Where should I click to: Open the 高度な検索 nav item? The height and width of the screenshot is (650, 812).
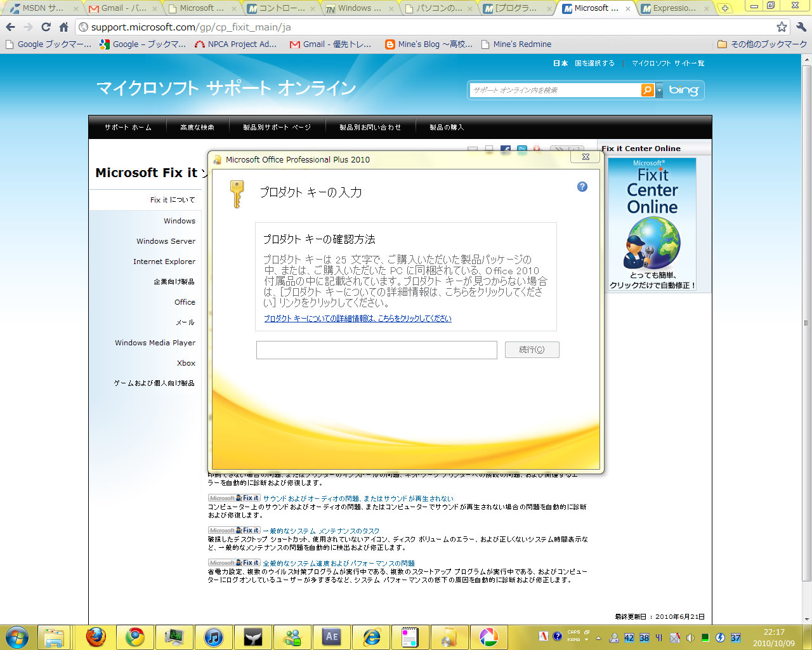tap(197, 128)
